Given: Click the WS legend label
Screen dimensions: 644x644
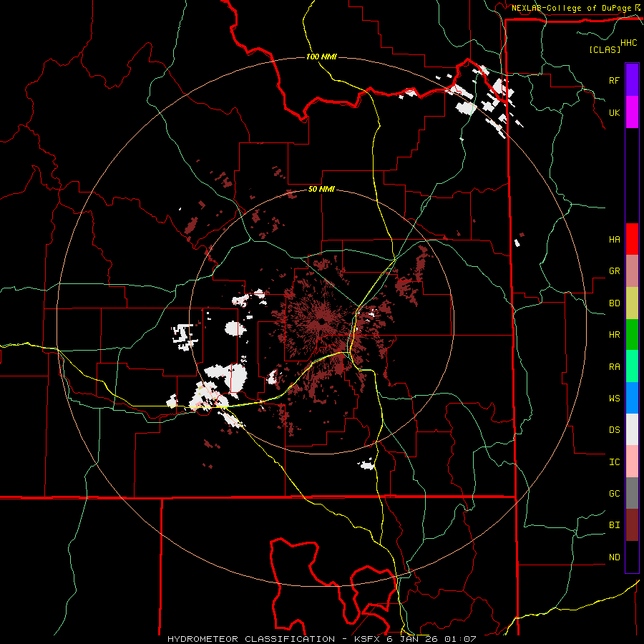Looking at the screenshot, I should coord(614,399).
